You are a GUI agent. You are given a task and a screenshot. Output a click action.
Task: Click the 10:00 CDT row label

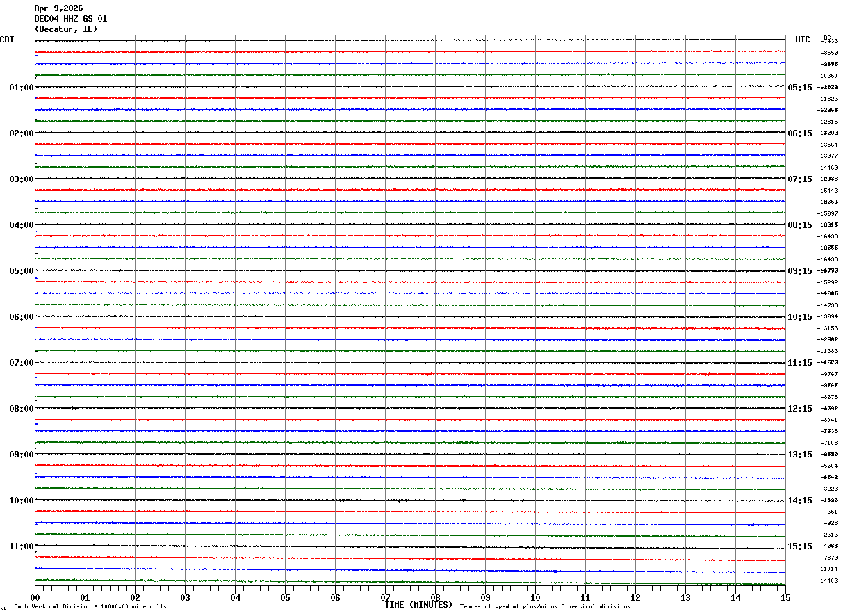click(22, 501)
